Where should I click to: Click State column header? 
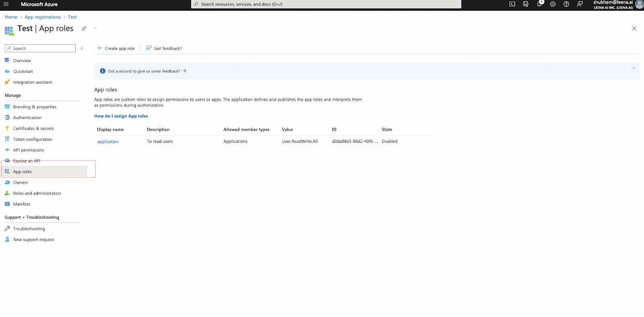387,130
